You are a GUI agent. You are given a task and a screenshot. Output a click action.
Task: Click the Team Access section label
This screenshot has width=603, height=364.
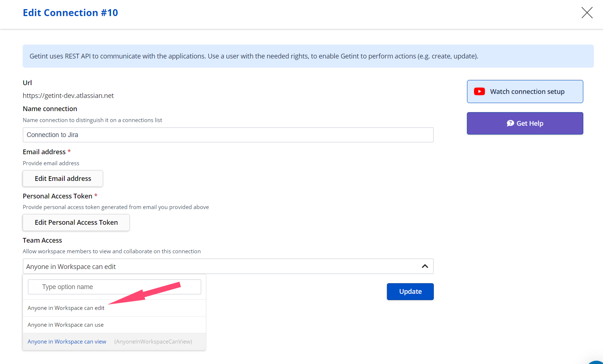pos(42,240)
